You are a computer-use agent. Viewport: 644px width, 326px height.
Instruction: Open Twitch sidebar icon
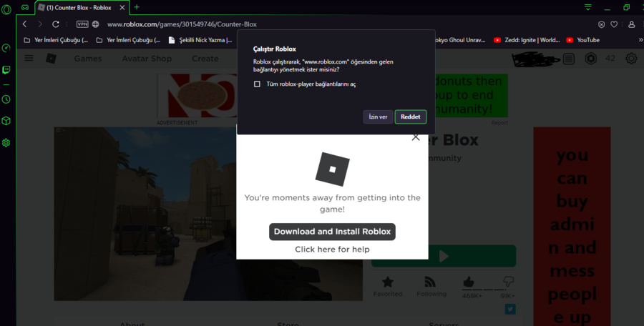6,70
